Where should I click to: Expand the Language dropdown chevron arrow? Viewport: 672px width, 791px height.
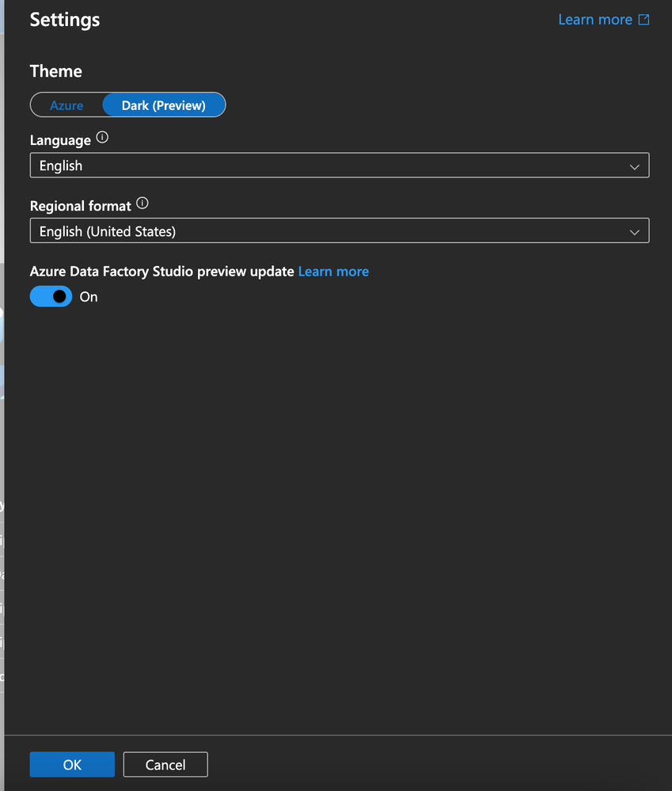[635, 166]
